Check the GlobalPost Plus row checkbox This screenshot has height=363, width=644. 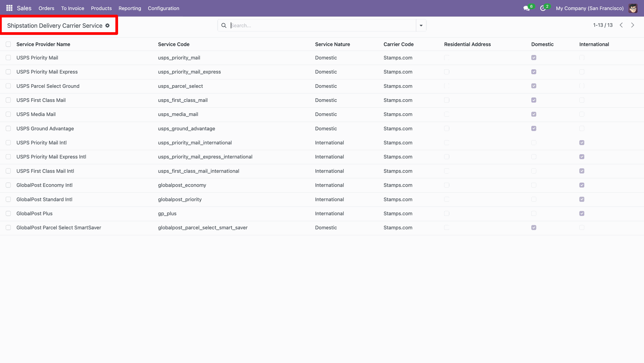click(8, 214)
